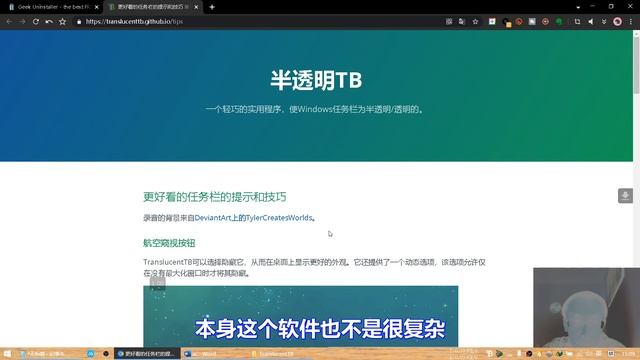Click the grey square extension icon
Image resolution: width=640 pixels, height=360 pixels.
[x=532, y=22]
